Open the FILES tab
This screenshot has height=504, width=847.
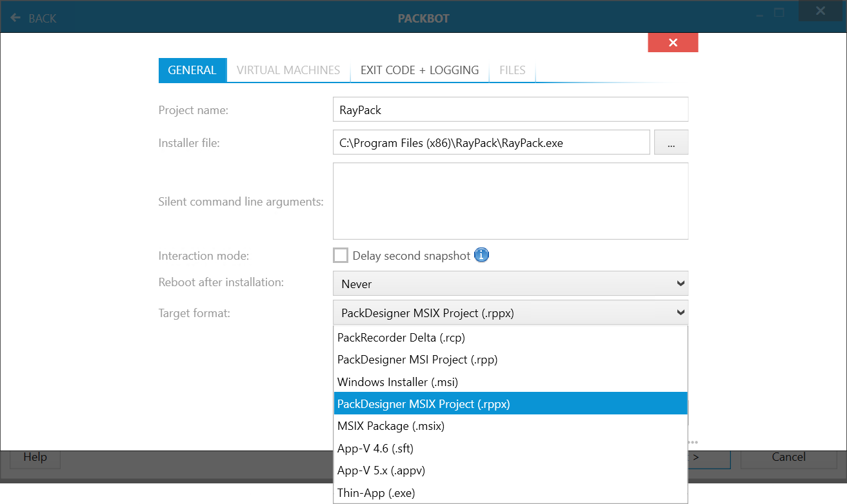pyautogui.click(x=512, y=70)
